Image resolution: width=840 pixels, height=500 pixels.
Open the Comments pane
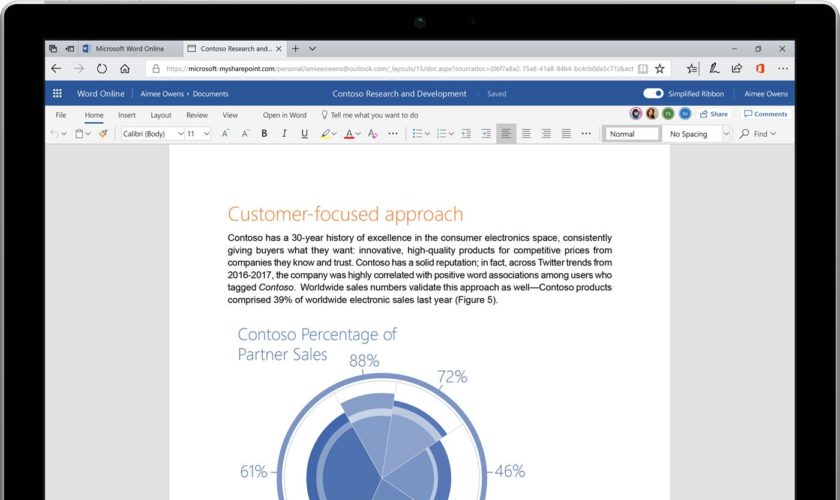tap(766, 114)
